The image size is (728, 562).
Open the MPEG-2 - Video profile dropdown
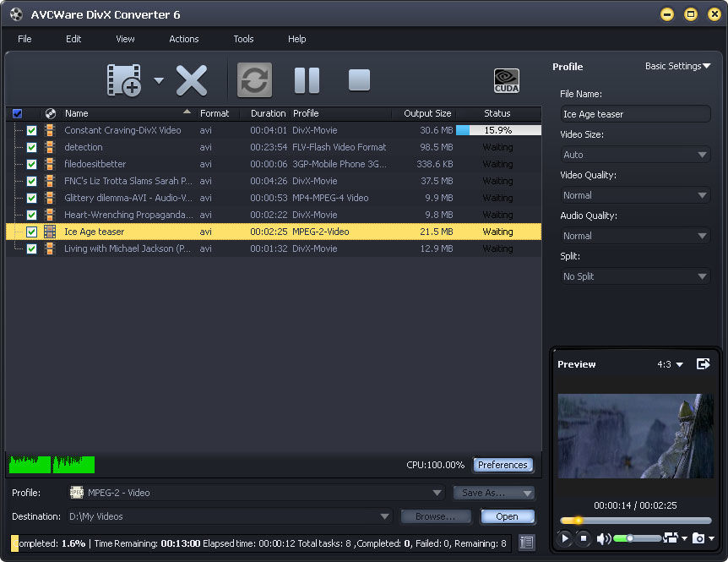coord(437,493)
